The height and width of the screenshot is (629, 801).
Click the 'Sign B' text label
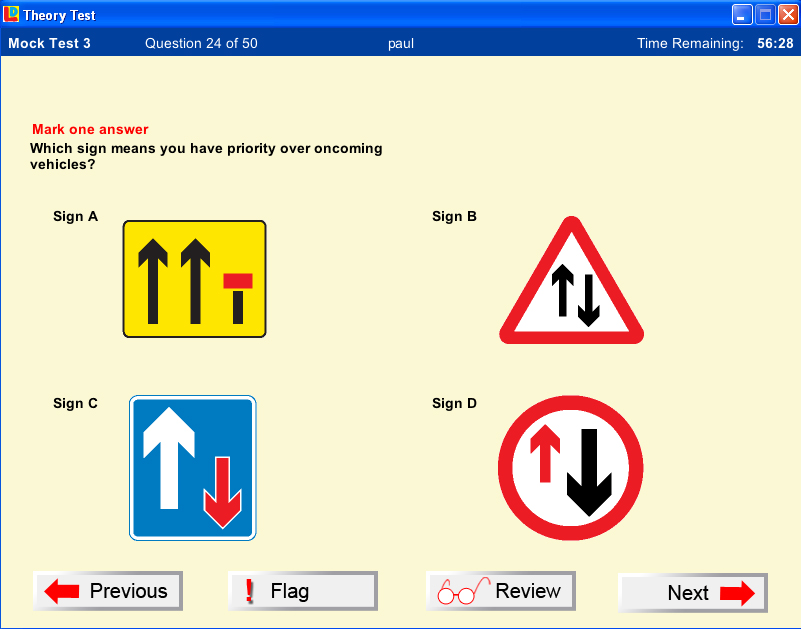(x=454, y=216)
